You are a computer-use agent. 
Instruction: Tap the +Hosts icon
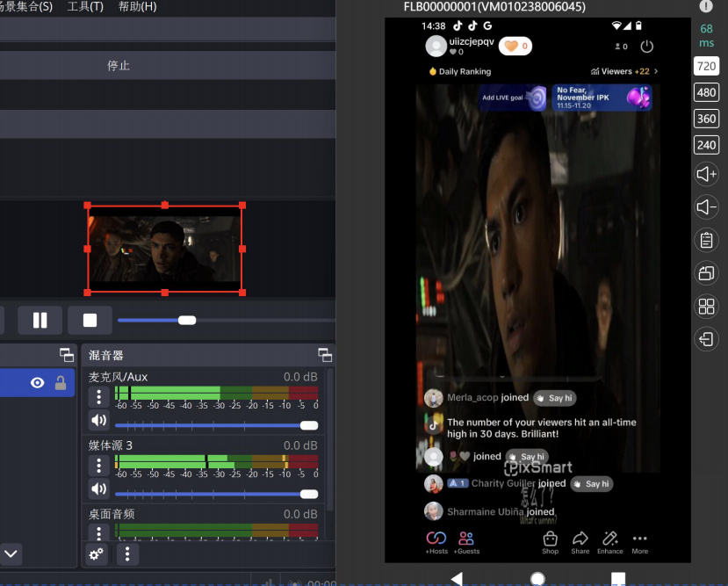pos(436,542)
